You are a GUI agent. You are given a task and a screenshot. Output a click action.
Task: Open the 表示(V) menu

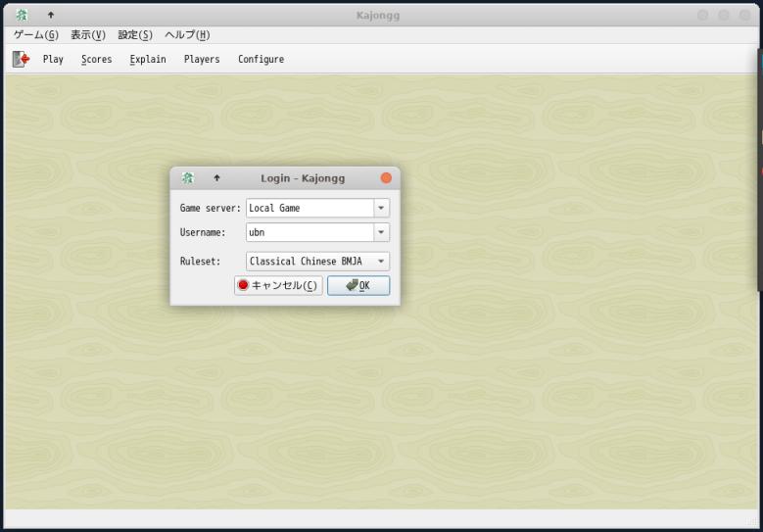(88, 35)
